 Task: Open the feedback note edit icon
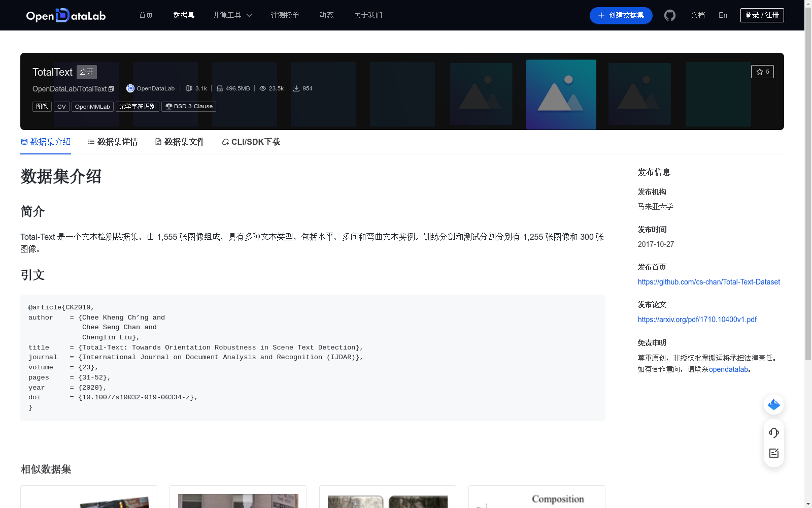[774, 453]
